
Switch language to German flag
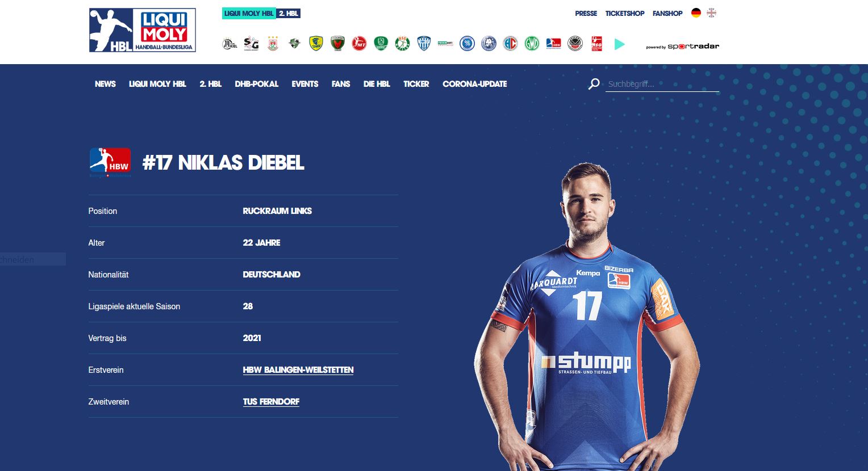point(696,13)
